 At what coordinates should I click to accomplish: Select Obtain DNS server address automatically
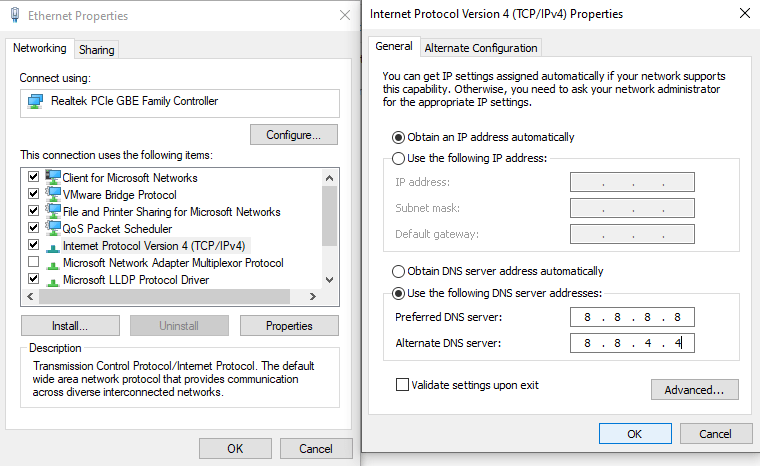[399, 271]
